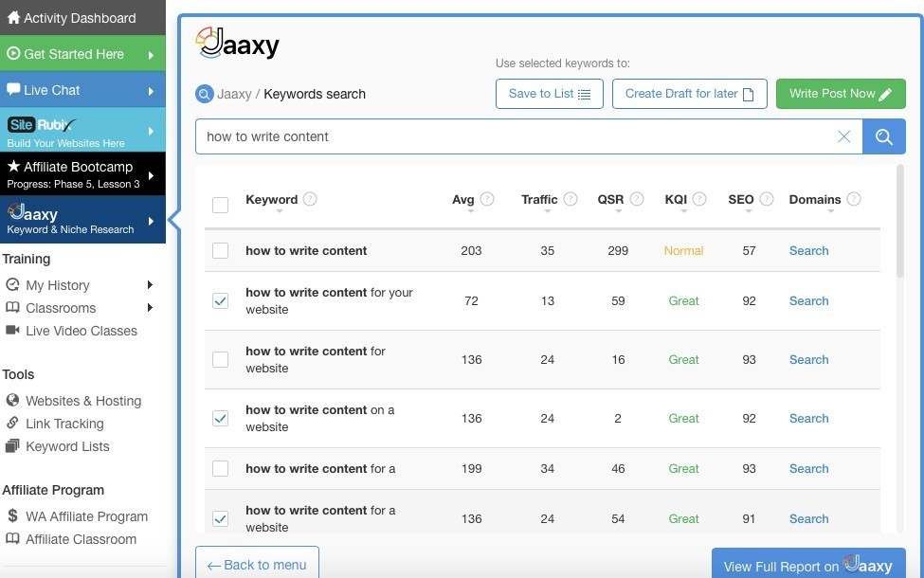
Task: Expand SiteRubix submenu arrow
Action: click(151, 131)
